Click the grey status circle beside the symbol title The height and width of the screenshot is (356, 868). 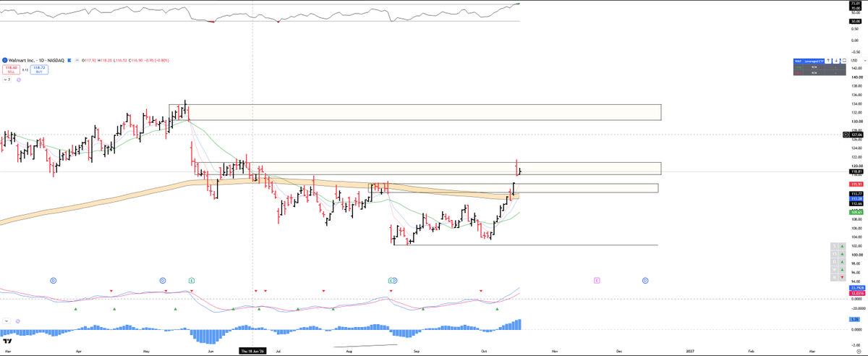point(77,60)
